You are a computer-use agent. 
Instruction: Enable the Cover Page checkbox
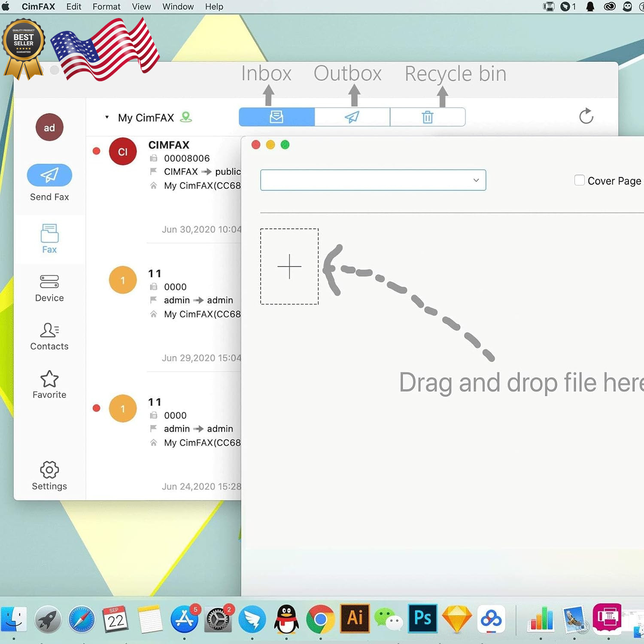tap(580, 180)
